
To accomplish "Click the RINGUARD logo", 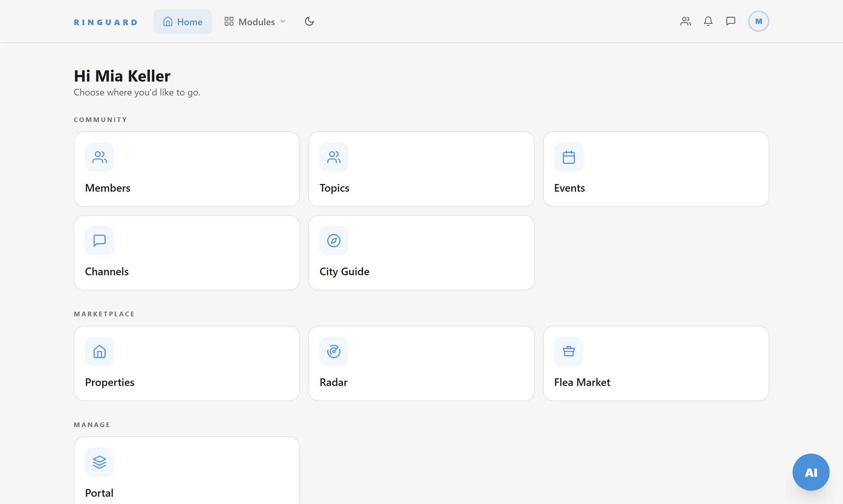I will (106, 22).
